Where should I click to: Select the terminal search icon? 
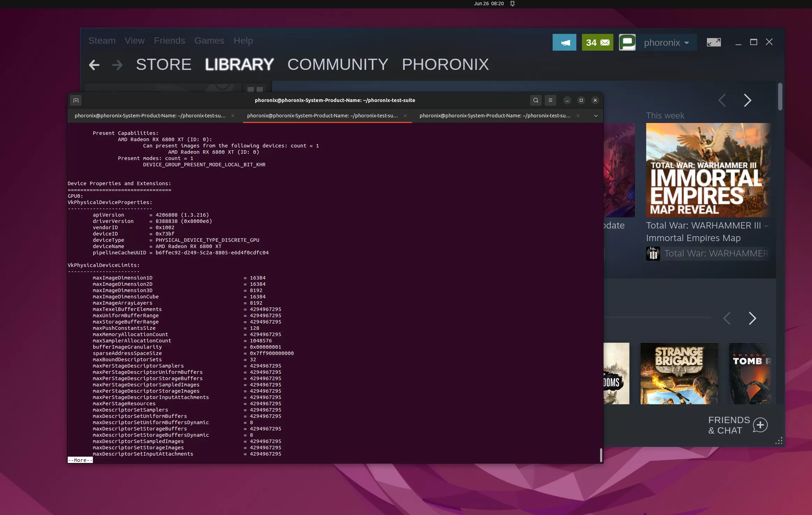click(536, 100)
